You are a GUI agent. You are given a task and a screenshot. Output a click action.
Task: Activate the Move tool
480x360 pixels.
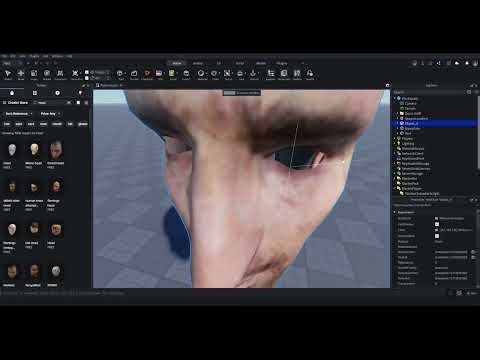click(21, 74)
